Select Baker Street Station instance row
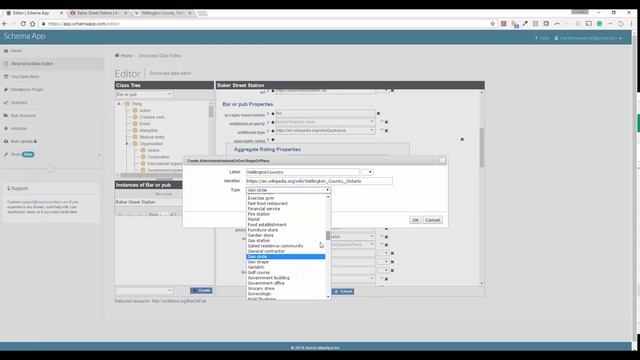This screenshot has height=360, width=640. [136, 202]
